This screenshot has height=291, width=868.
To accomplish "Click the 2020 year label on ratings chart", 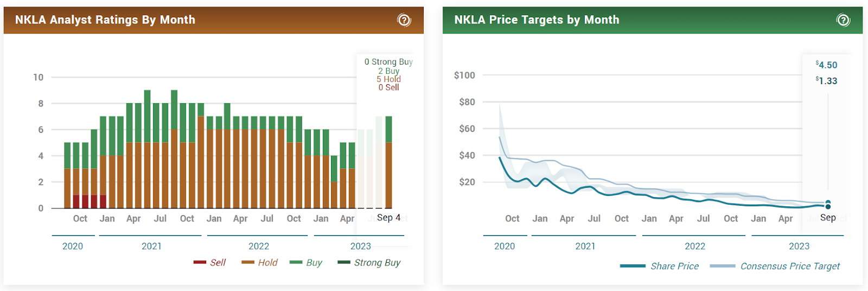I will 73,246.
